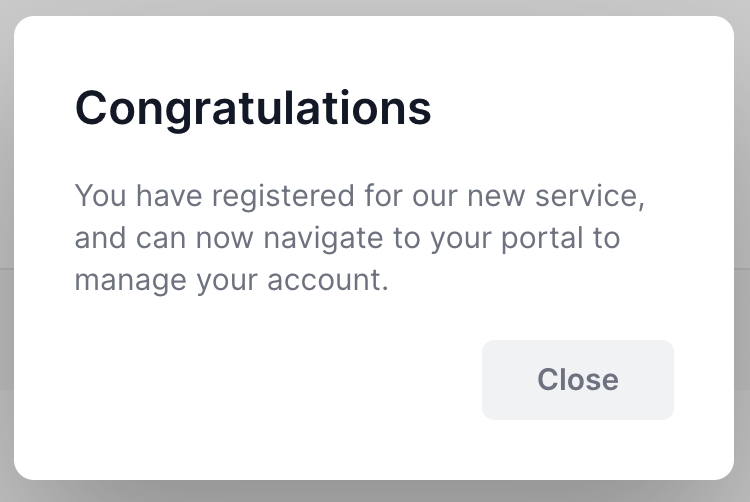Dismiss the dialog with the Close button
The height and width of the screenshot is (502, 750).
coord(577,380)
